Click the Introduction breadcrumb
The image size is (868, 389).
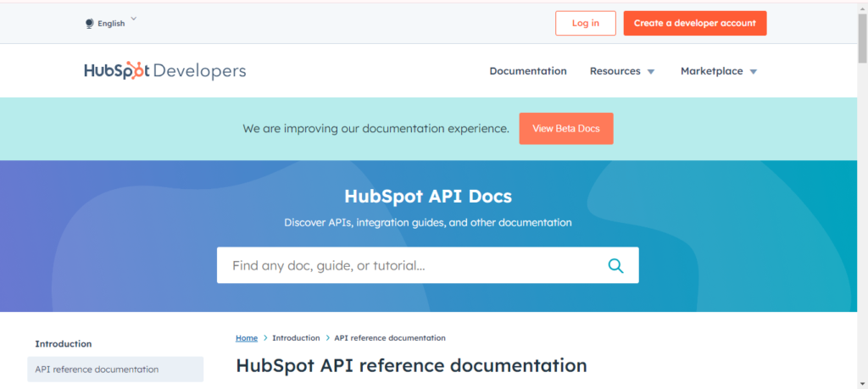click(x=296, y=338)
